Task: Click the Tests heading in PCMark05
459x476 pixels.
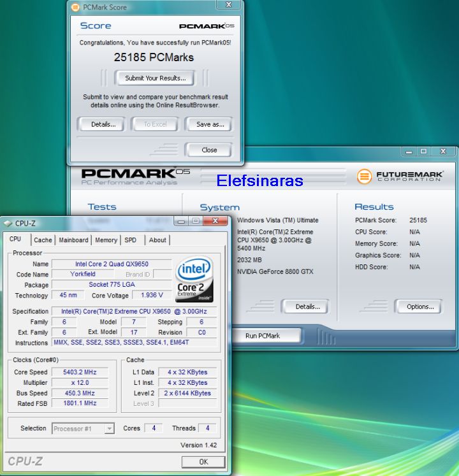Action: (102, 206)
